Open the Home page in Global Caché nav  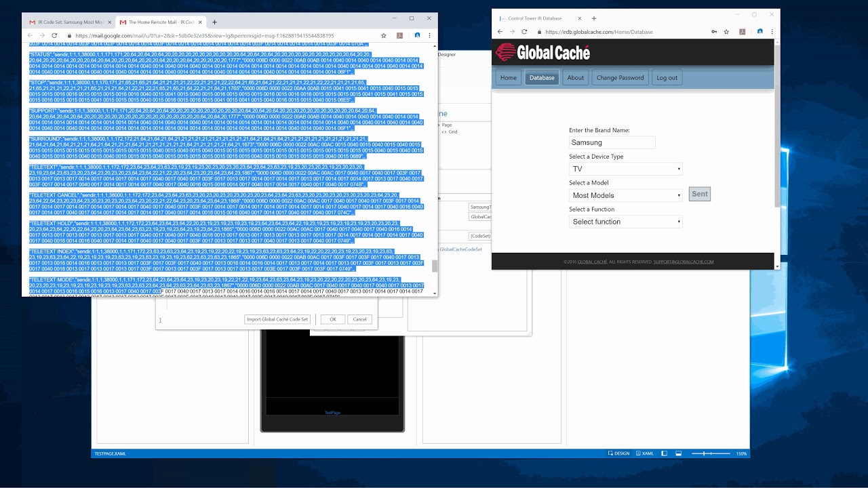click(x=509, y=77)
